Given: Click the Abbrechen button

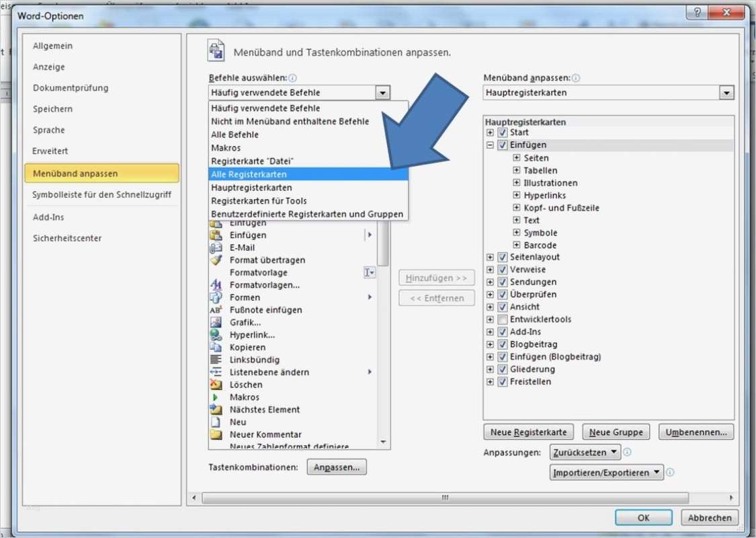Looking at the screenshot, I should (x=709, y=517).
